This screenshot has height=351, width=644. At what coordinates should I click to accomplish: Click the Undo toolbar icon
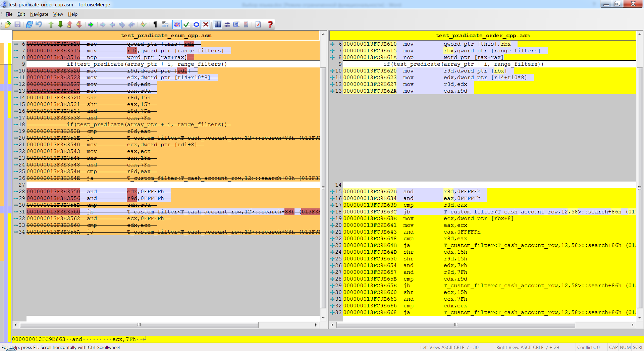click(x=39, y=24)
